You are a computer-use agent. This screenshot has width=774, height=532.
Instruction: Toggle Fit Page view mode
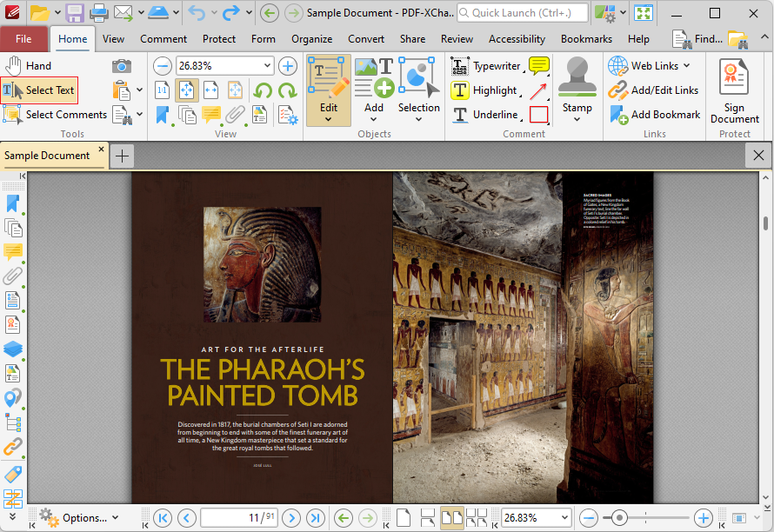click(187, 90)
